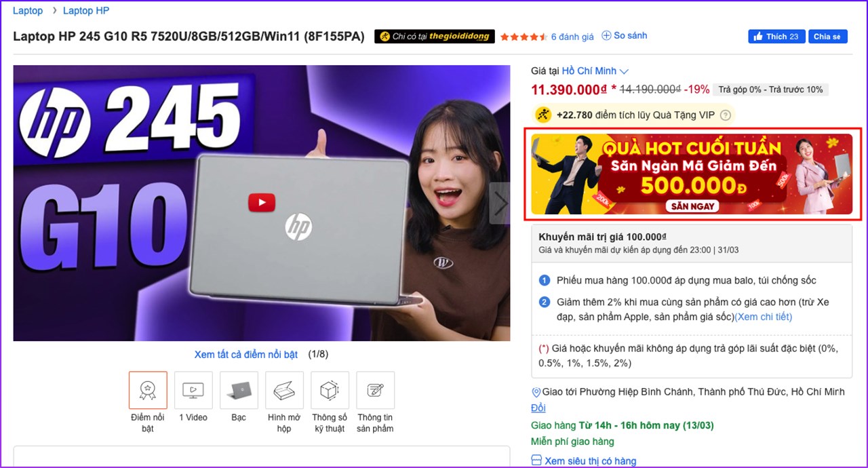The width and height of the screenshot is (868, 468).
Task: Click the product title Laptop HP 245 G10
Action: click(x=189, y=36)
